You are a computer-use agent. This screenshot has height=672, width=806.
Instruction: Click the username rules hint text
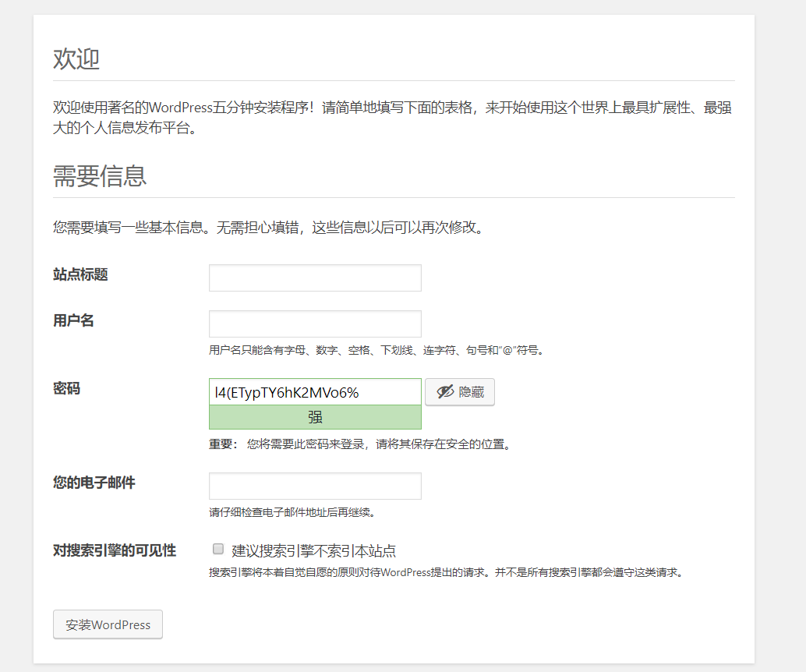coord(374,350)
